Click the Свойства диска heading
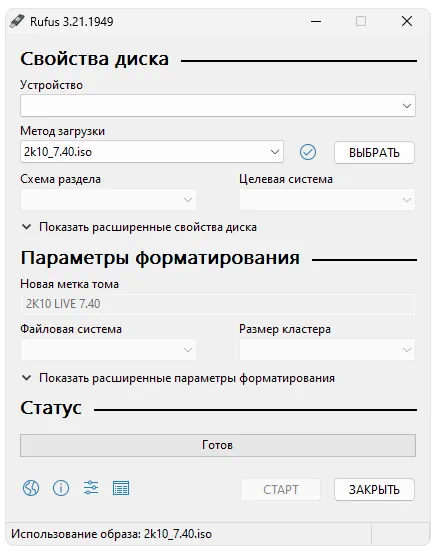The height and width of the screenshot is (553, 436). tap(95, 59)
